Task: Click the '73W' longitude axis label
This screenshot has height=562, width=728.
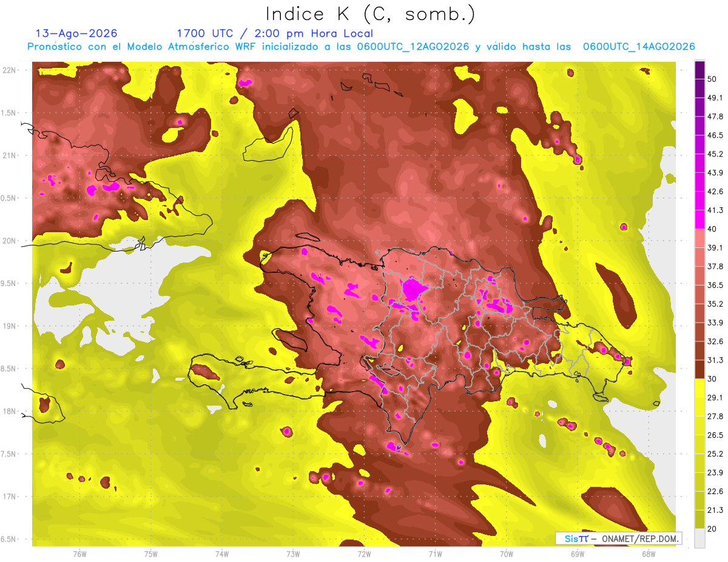Action: pyautogui.click(x=293, y=554)
